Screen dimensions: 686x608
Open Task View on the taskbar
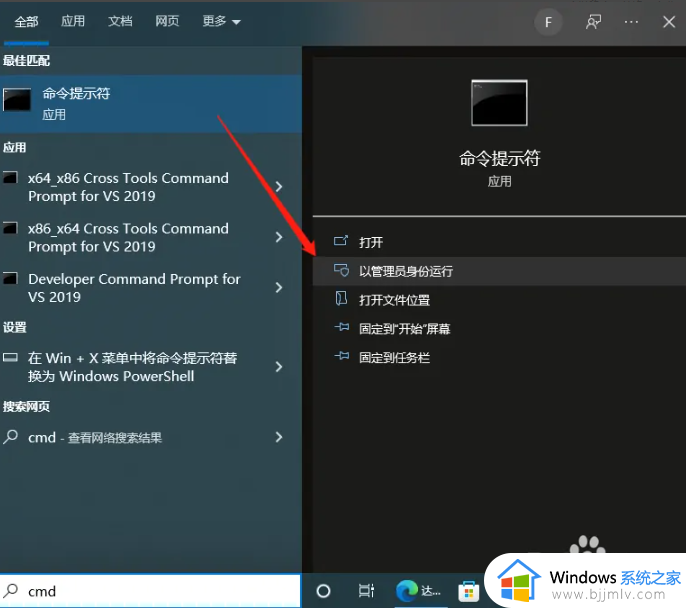coord(366,591)
